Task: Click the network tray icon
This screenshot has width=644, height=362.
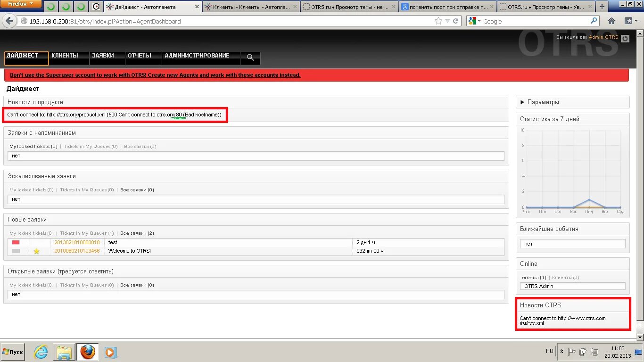Action: click(x=594, y=352)
